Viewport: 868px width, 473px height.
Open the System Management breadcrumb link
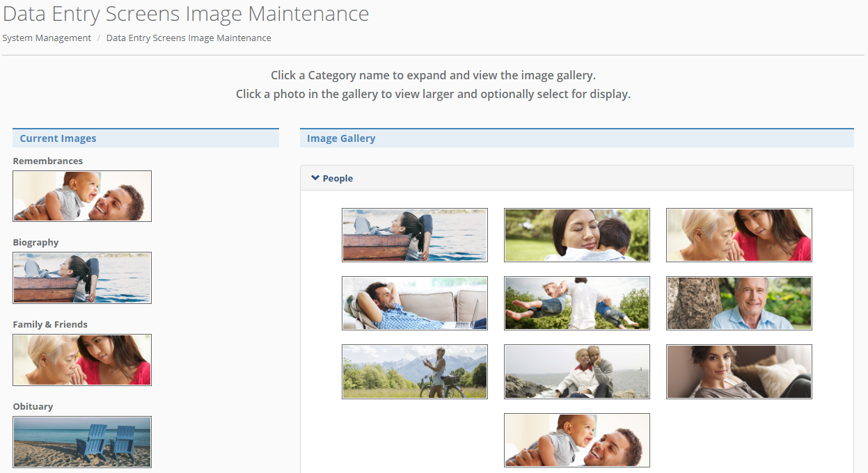(47, 38)
